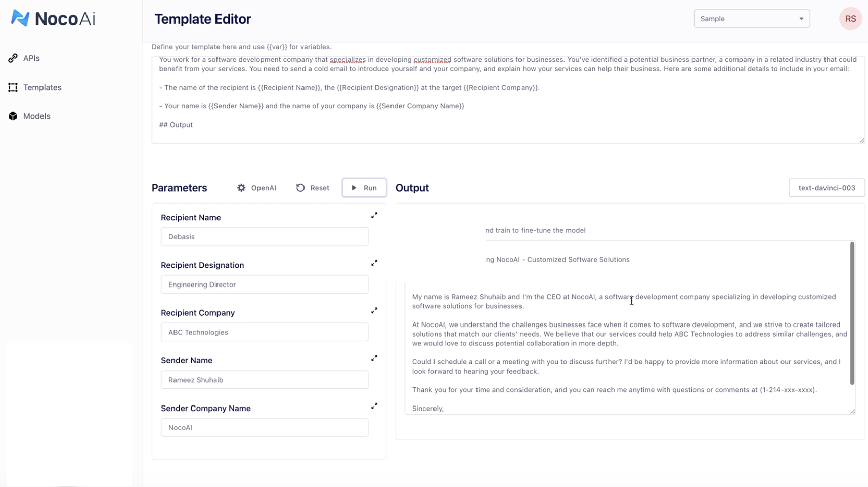868x487 pixels.
Task: Click the Run play icon
Action: click(x=354, y=188)
